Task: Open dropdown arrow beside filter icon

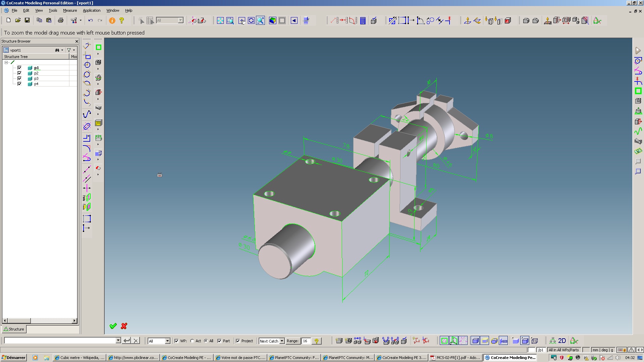Action: coord(74,50)
